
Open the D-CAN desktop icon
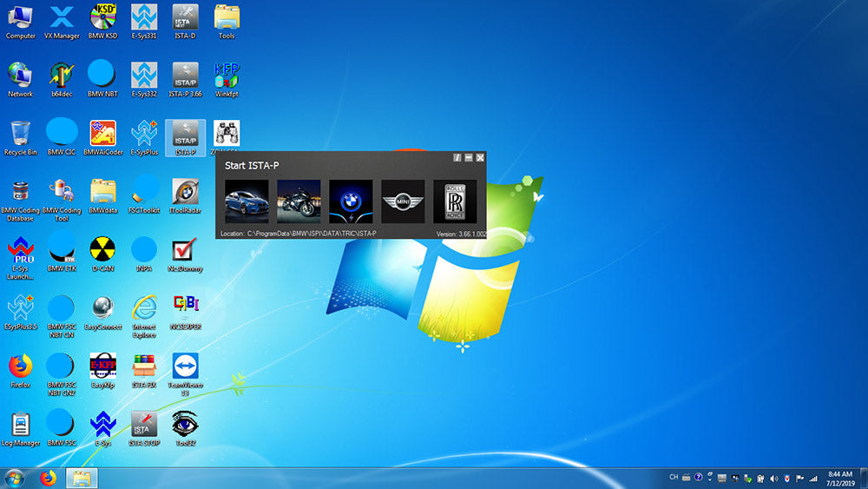click(x=102, y=251)
